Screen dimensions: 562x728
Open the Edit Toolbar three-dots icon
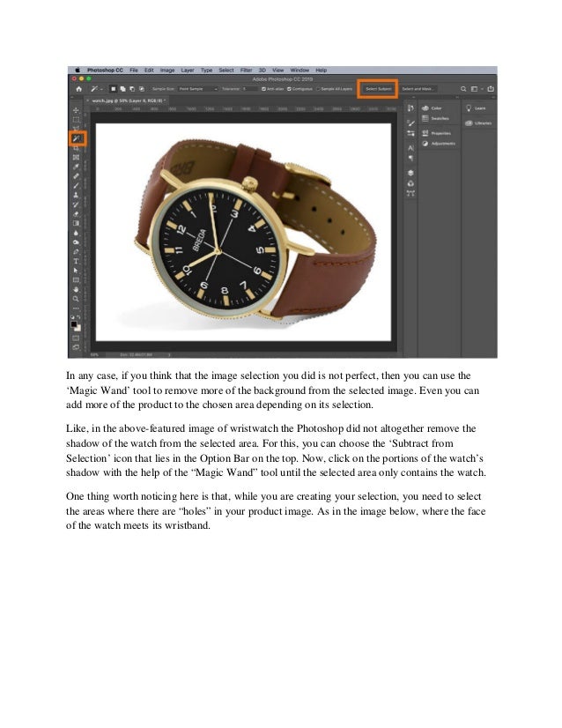pos(76,308)
